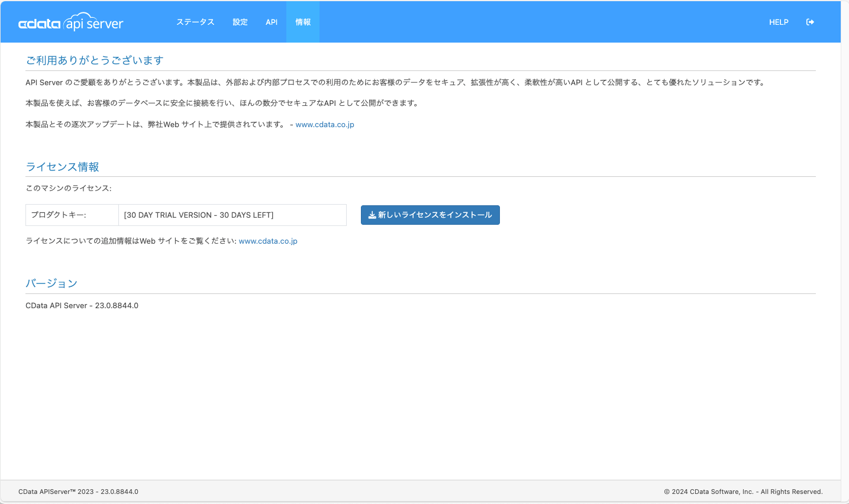Image resolution: width=849 pixels, height=504 pixels.
Task: Open www.cdata.co.jp link in welcome section
Action: point(325,124)
